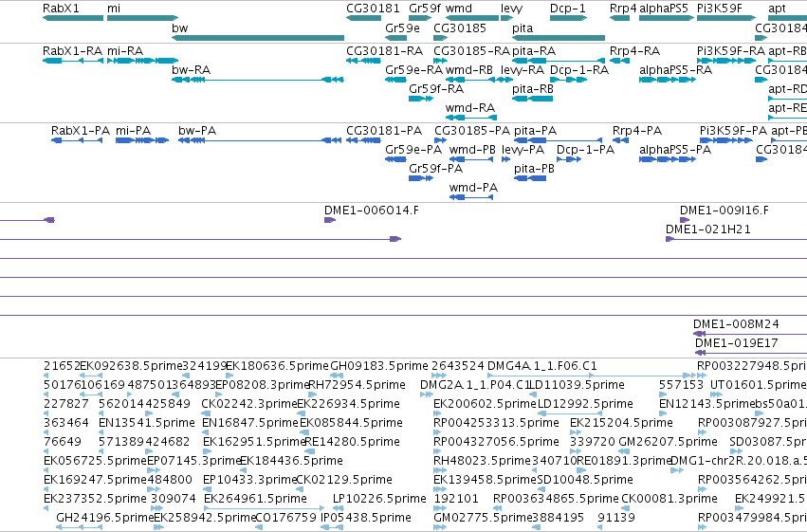
Task: Click the pita-RB transcript label
Action: coord(533,89)
